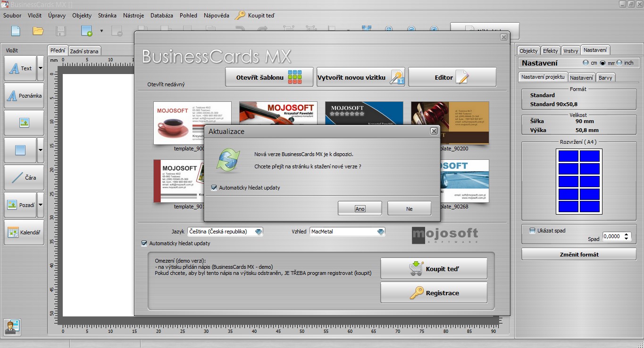Uncheck Automaticky hledat updaty in Aktualizace dialog
This screenshot has width=644, height=348.
click(x=214, y=188)
